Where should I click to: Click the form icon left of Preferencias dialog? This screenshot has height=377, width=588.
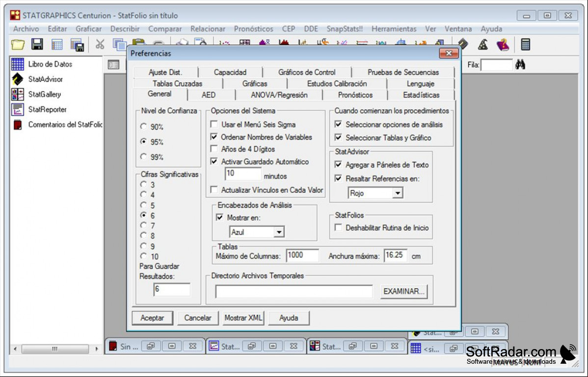click(114, 65)
